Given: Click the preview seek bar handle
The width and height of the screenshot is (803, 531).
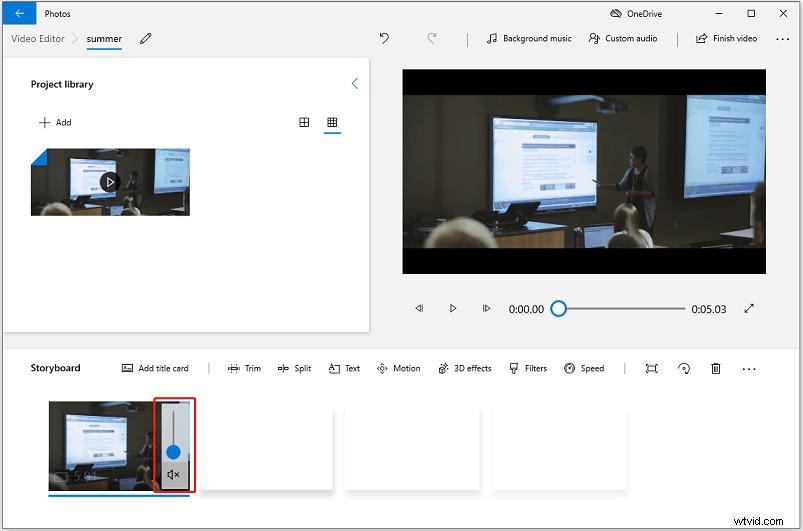Looking at the screenshot, I should click(x=558, y=309).
